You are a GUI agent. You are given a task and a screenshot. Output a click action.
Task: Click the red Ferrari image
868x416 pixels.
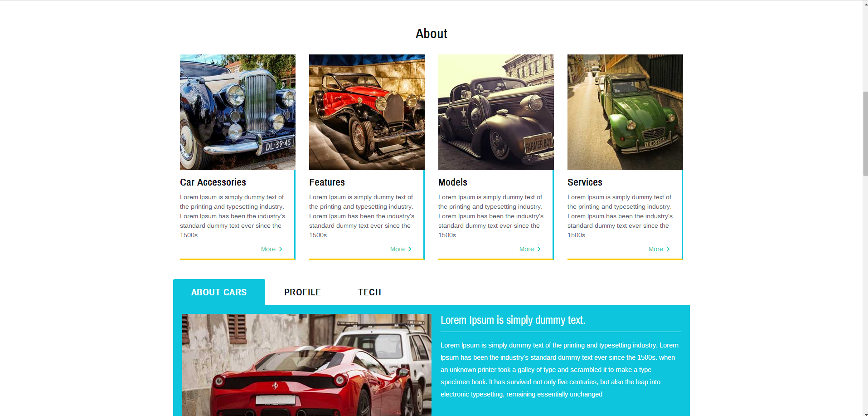307,365
